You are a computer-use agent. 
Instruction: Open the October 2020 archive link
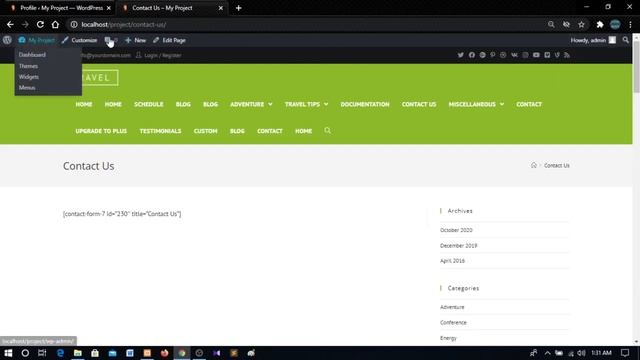coord(456,230)
